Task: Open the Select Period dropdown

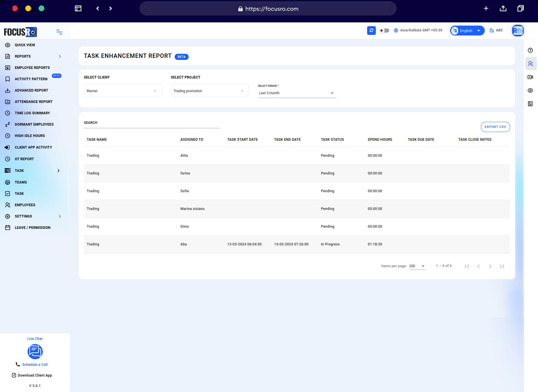Action: click(296, 93)
